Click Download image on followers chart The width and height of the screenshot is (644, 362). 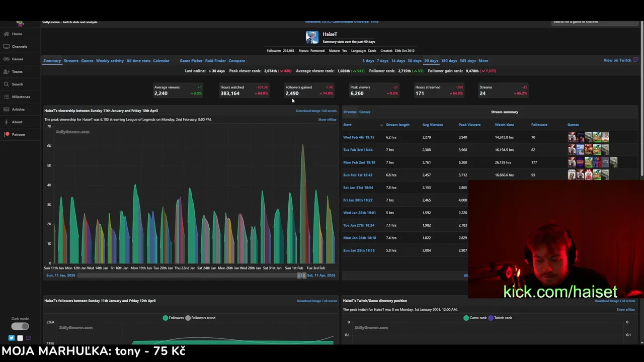(308, 301)
